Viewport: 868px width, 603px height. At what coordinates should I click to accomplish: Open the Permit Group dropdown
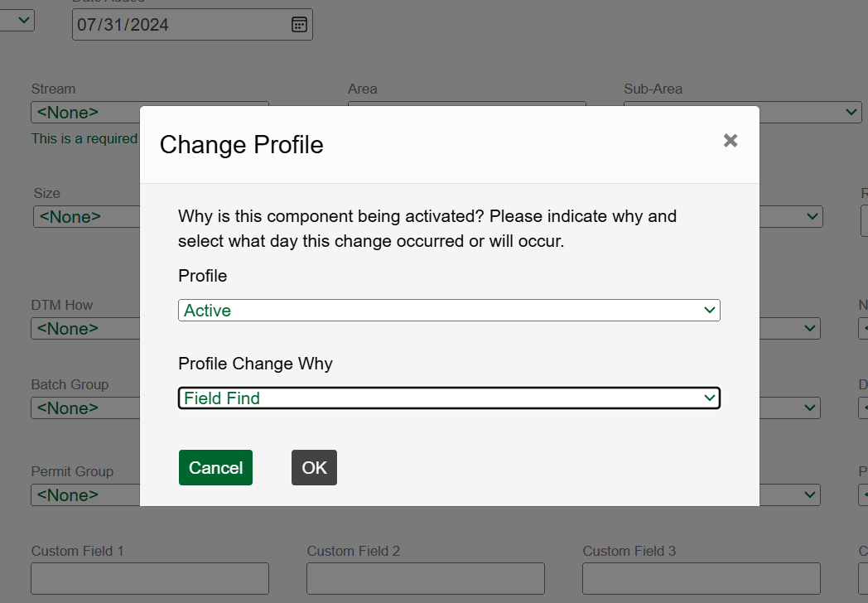pos(86,495)
